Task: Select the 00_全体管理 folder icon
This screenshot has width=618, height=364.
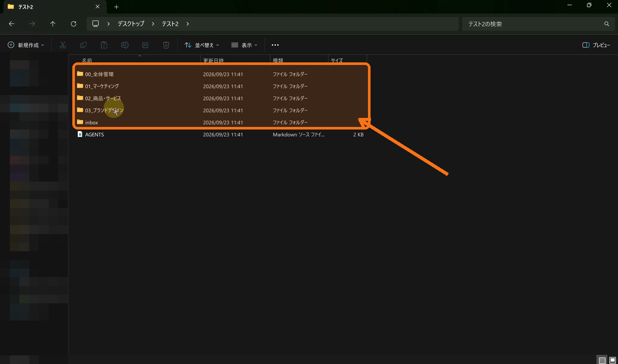Action: 80,74
